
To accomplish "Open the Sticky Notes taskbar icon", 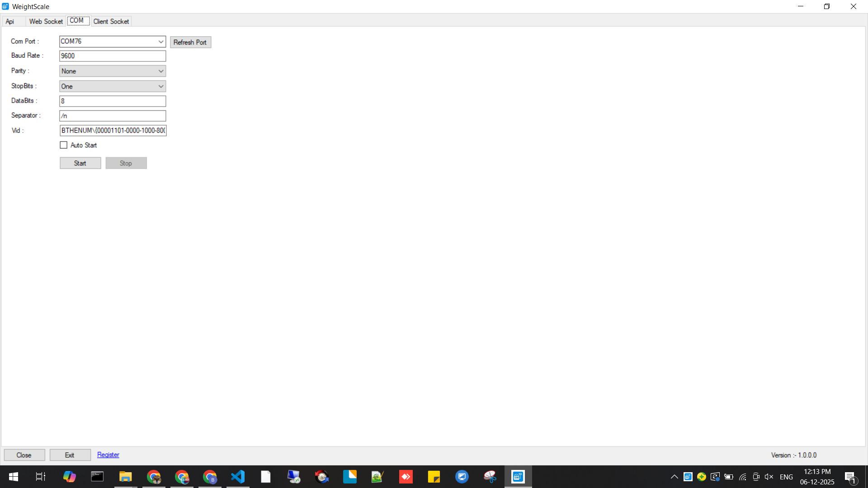I will [434, 477].
